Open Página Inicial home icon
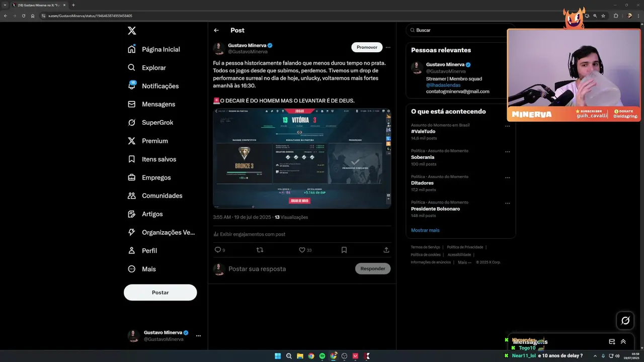 [x=132, y=49]
